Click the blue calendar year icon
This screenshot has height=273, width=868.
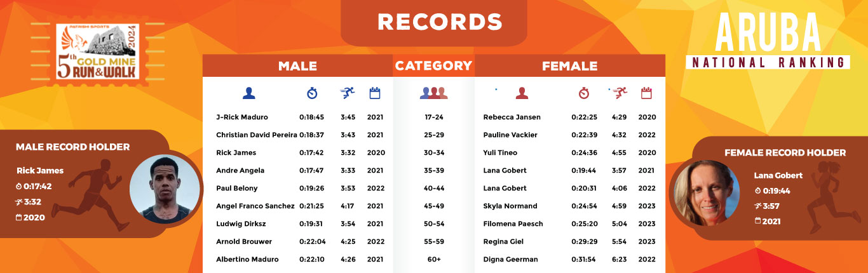click(375, 93)
